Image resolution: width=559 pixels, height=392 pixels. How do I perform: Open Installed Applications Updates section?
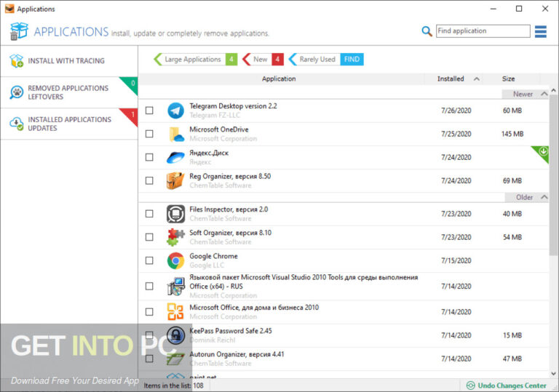point(69,124)
